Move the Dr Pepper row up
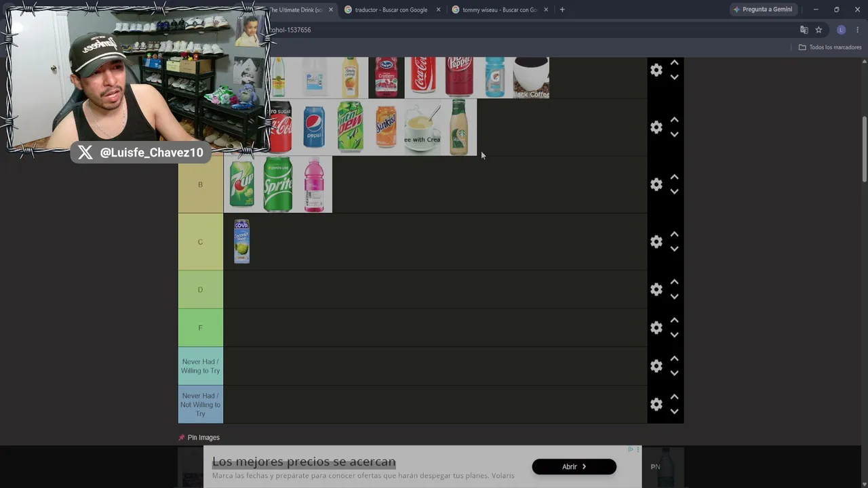868x488 pixels. (x=674, y=62)
